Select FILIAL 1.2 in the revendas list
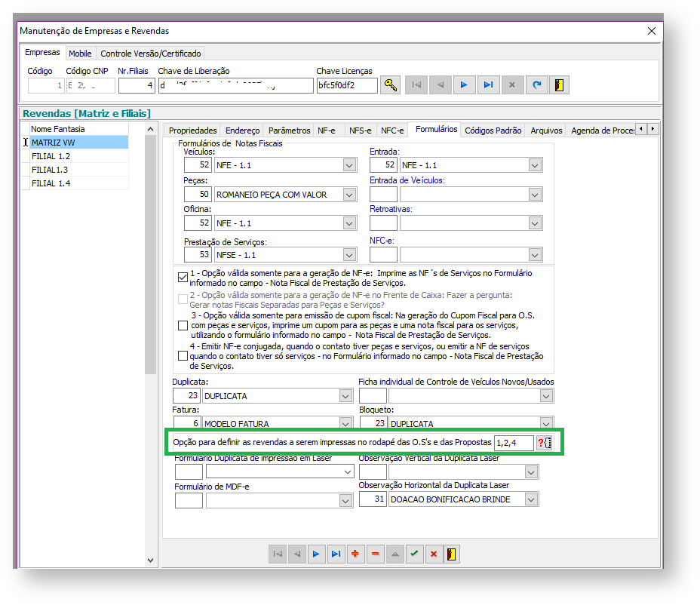This screenshot has width=700, height=605. 51,156
